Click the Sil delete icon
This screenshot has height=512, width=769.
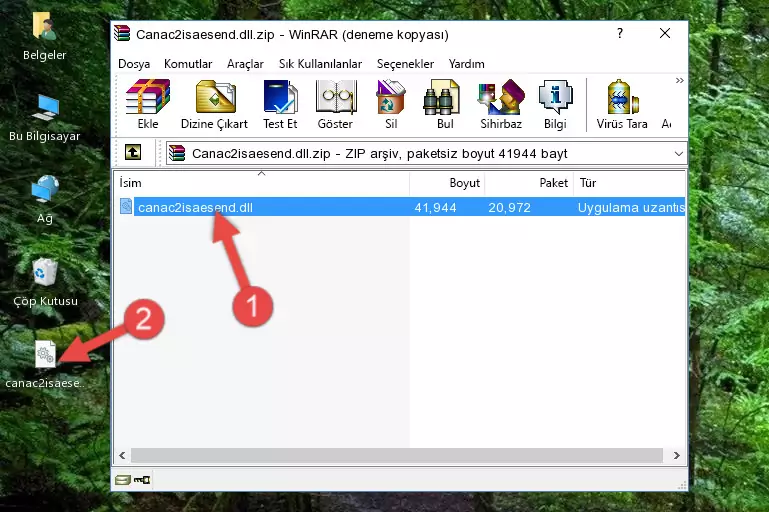(391, 104)
